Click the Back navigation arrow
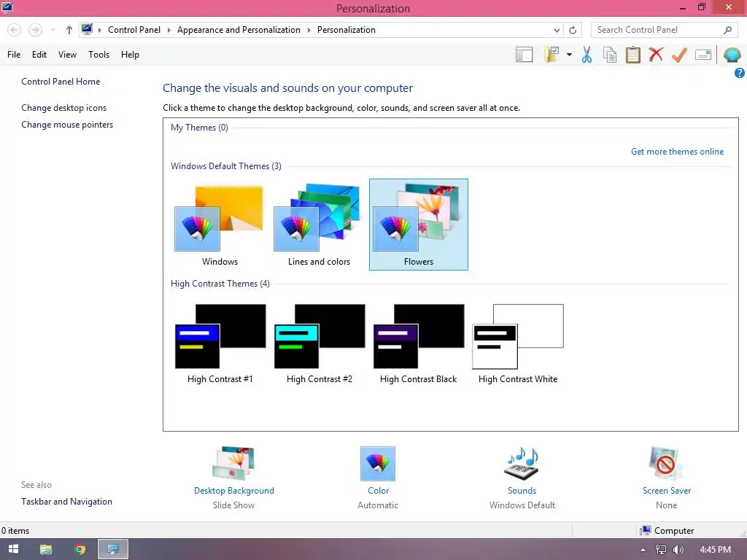Viewport: 747px width, 560px height. pyautogui.click(x=15, y=30)
